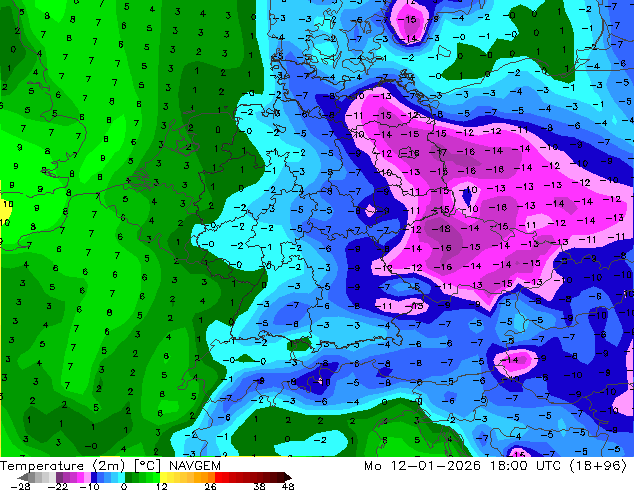The image size is (634, 490).
Task: Click the cyan legend swatch left of 0
Action: point(121,477)
